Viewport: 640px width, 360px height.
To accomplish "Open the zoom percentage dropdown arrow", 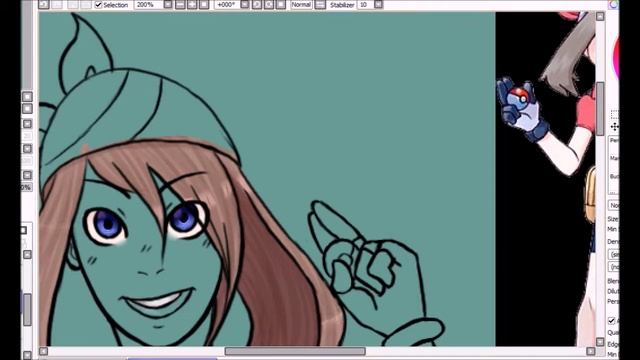I will [168, 5].
